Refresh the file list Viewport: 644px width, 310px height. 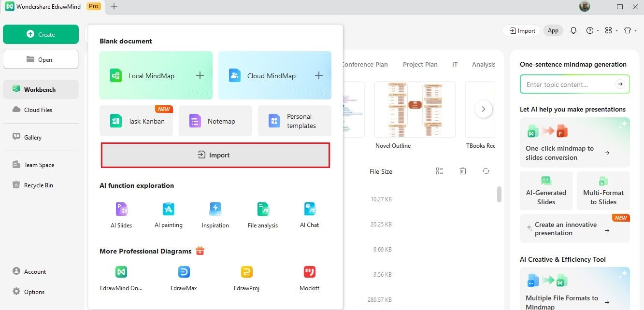486,171
